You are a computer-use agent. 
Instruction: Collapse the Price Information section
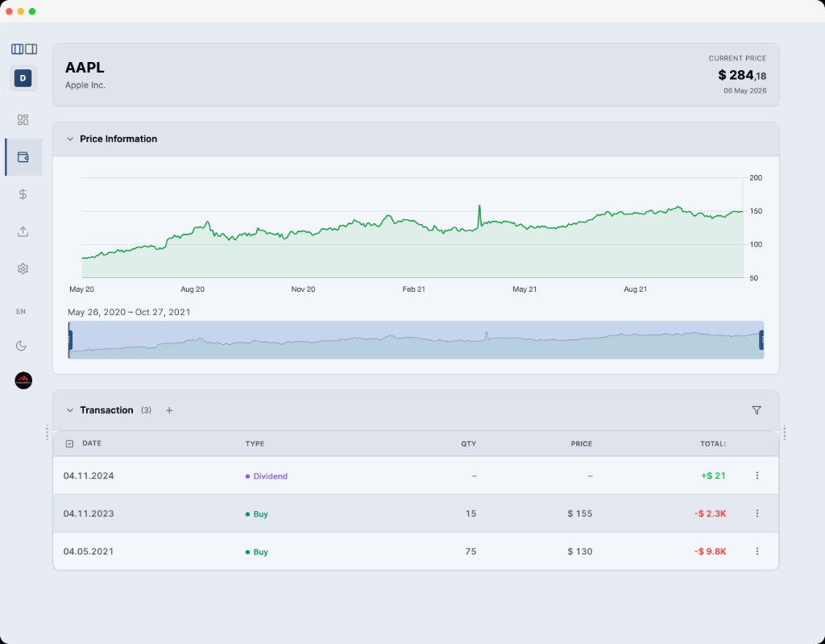click(x=70, y=139)
